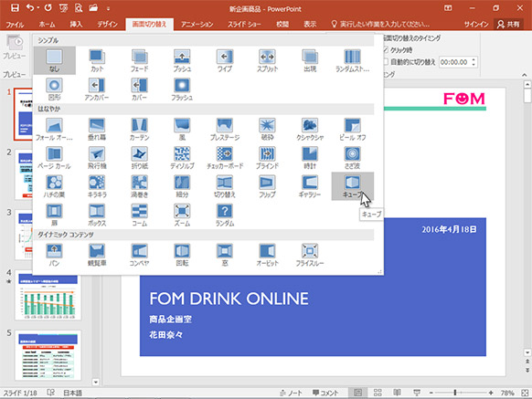Image resolution: width=532 pixels, height=399 pixels.
Task: Choose the フォールオーバー transition
Action: 54,129
